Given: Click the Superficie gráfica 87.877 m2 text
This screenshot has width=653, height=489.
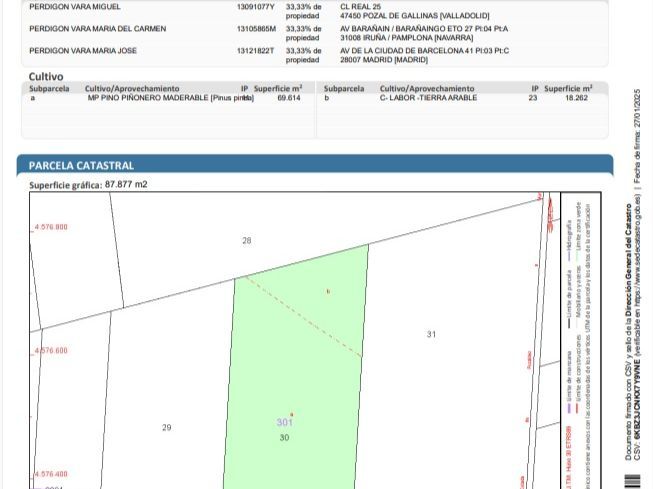Looking at the screenshot, I should [x=88, y=184].
